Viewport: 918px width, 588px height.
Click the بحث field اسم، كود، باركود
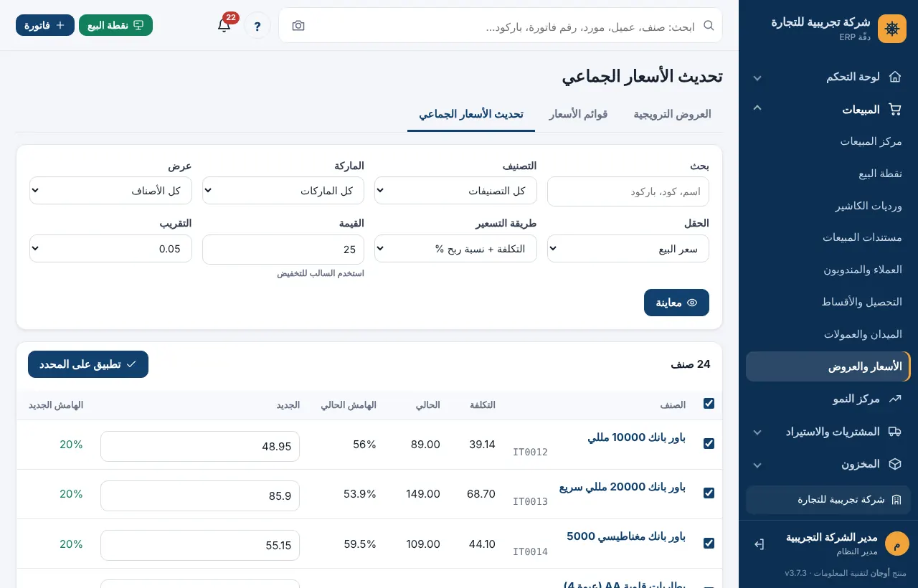(x=628, y=191)
